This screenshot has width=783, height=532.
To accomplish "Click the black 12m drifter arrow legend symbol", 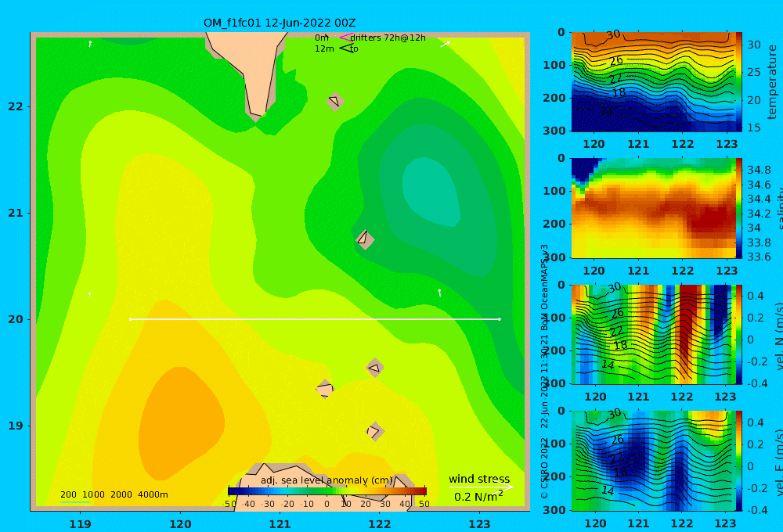I will (345, 48).
